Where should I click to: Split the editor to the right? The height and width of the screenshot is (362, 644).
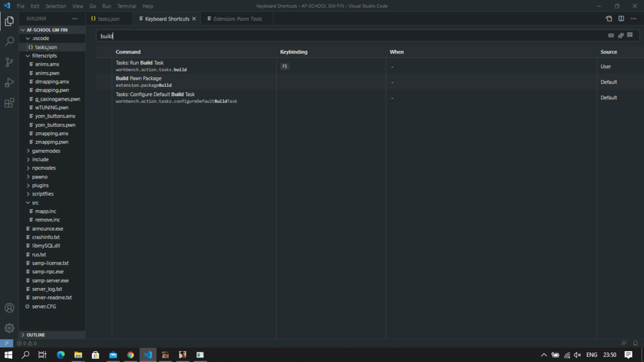621,19
